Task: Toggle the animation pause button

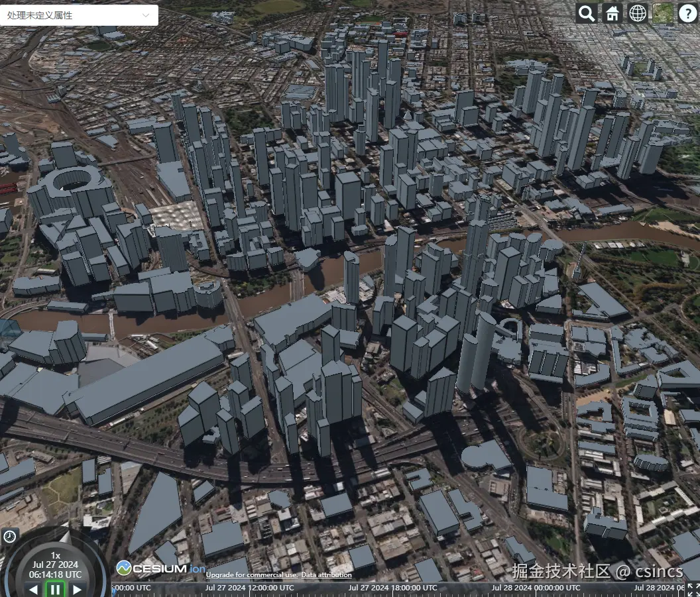Action: pyautogui.click(x=55, y=589)
